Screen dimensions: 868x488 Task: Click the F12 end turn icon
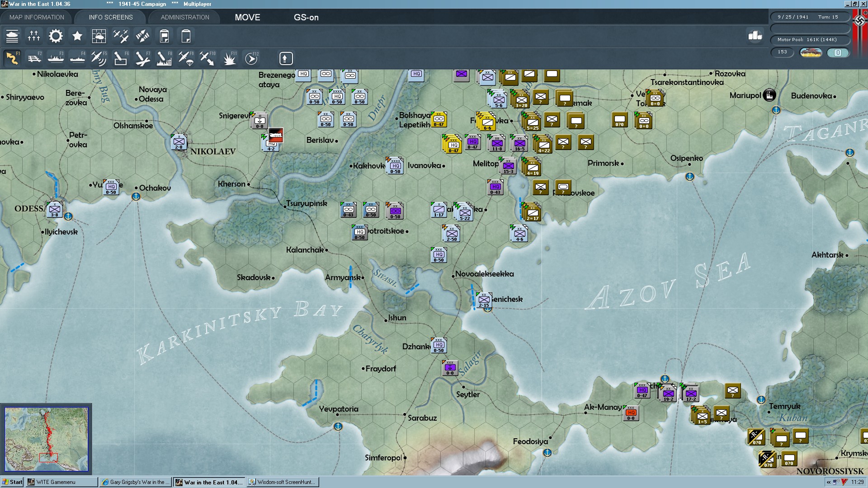coord(251,58)
